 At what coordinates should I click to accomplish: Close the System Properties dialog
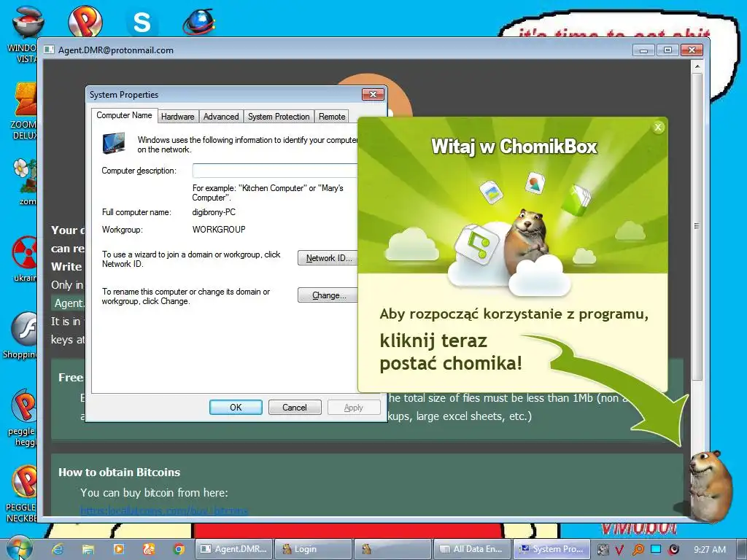point(373,94)
